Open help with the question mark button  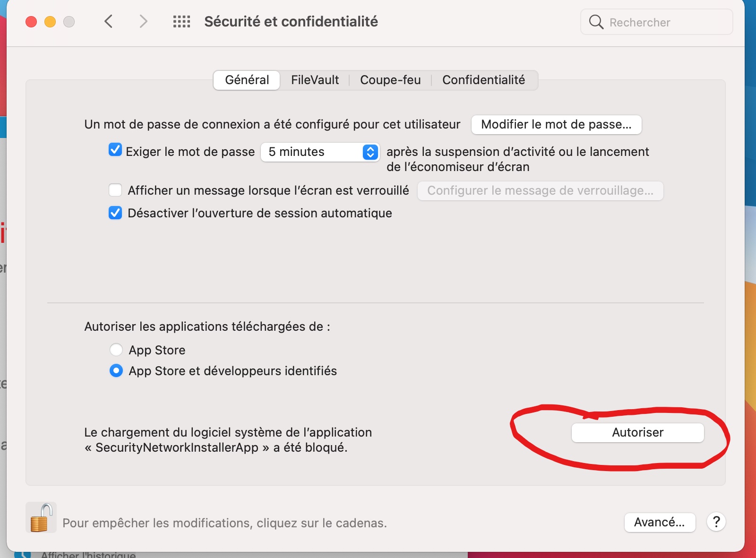716,522
